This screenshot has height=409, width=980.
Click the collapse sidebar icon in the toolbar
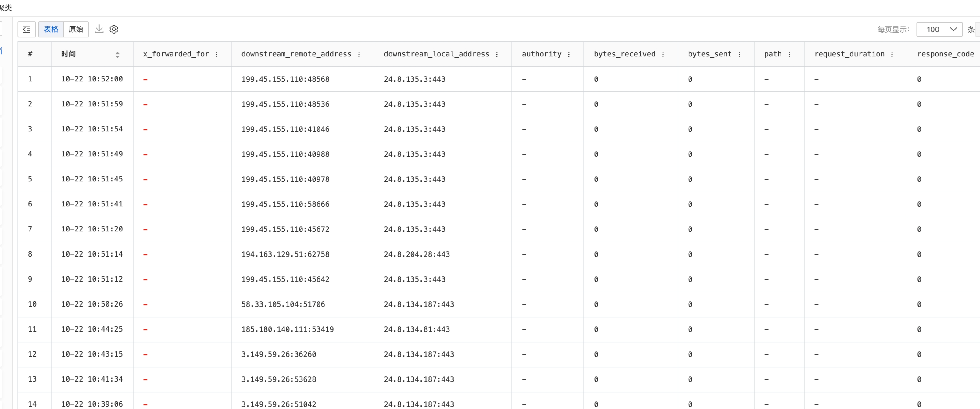pos(27,29)
